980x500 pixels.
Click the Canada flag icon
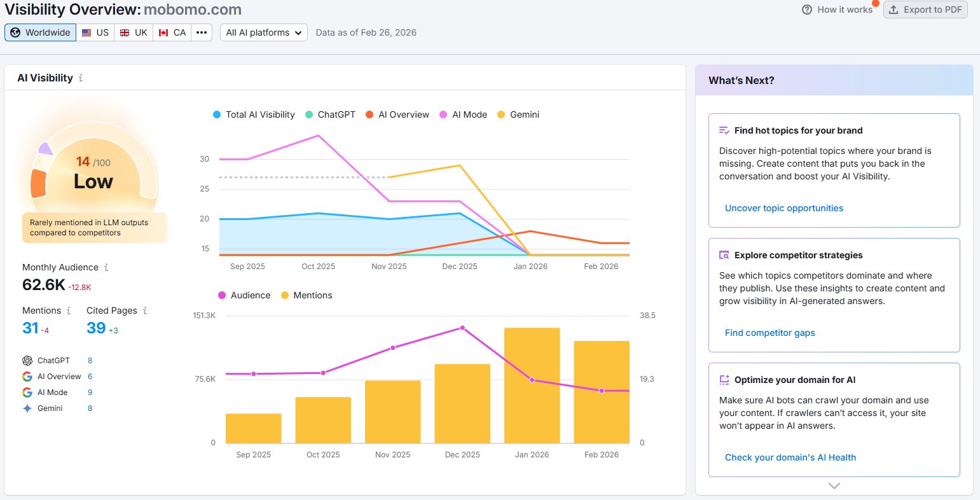(163, 32)
